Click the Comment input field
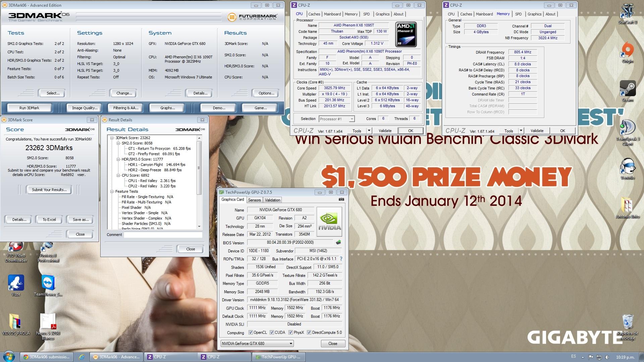The image size is (644, 362). (x=163, y=235)
